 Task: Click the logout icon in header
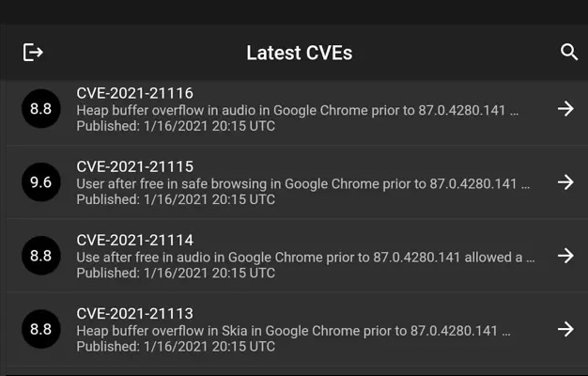(33, 52)
